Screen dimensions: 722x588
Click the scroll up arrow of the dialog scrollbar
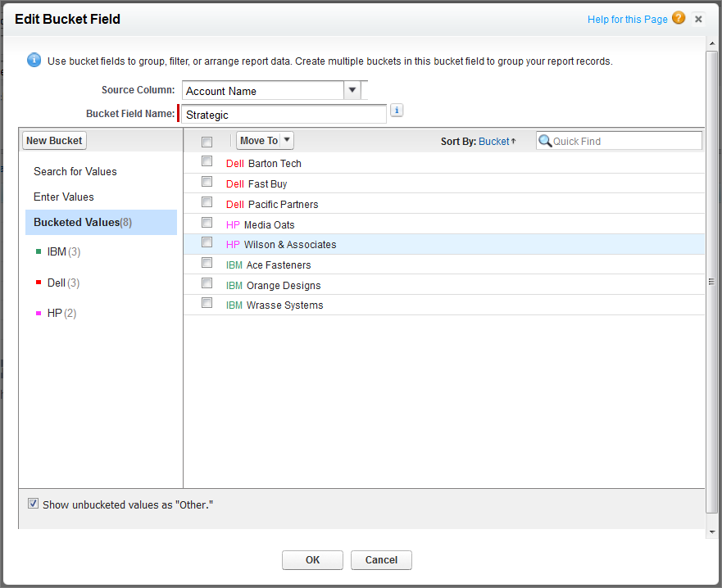tap(712, 43)
